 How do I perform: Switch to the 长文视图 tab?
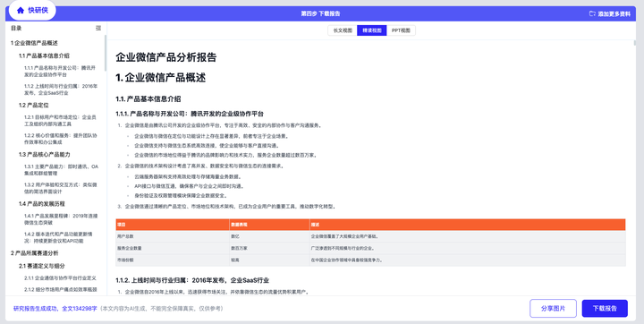tap(342, 30)
